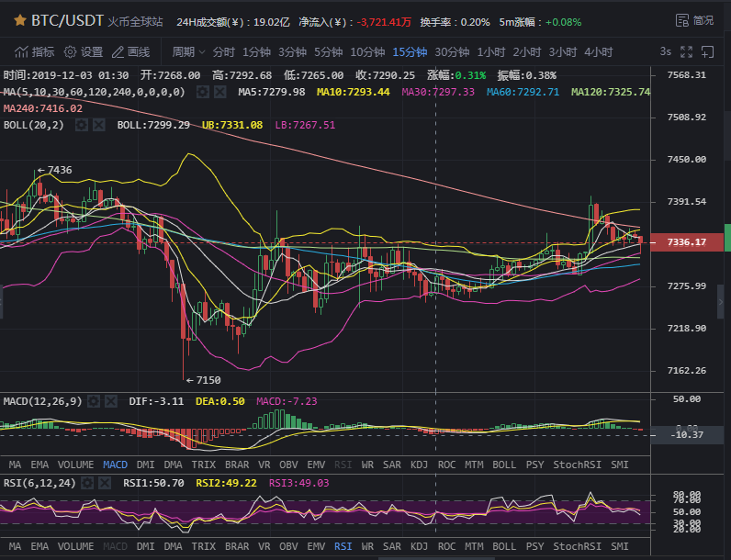Open the 指标 indicators menu
Screen dimensions: 731x560
[35, 52]
